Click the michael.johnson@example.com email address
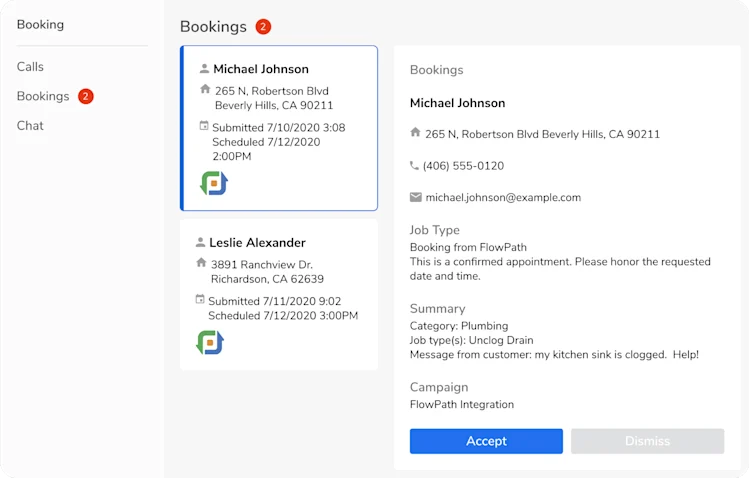This screenshot has width=749, height=478. click(503, 198)
